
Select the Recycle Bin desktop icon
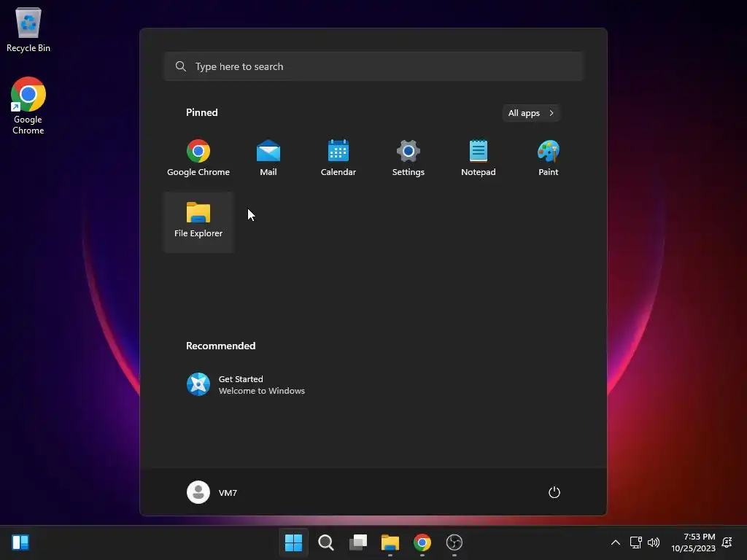tap(28, 29)
